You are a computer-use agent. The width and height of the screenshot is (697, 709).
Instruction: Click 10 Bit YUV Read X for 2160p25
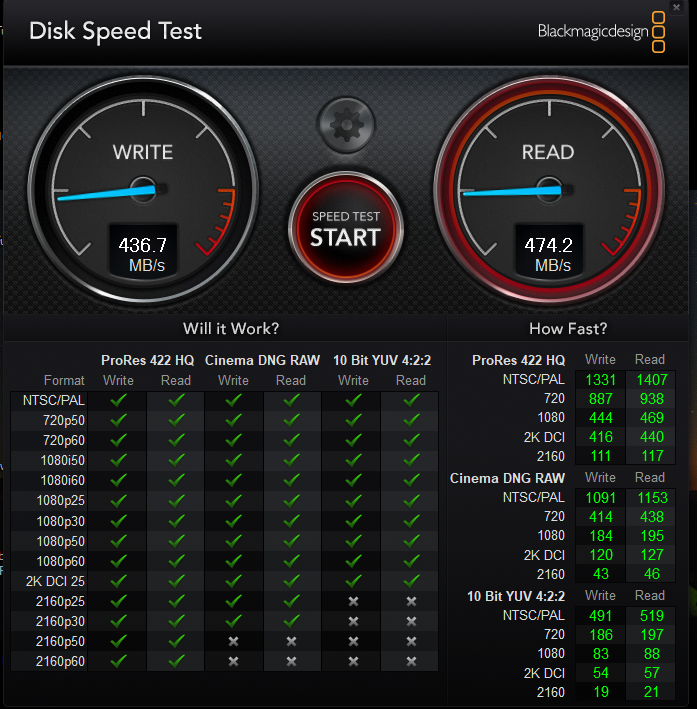pyautogui.click(x=410, y=601)
